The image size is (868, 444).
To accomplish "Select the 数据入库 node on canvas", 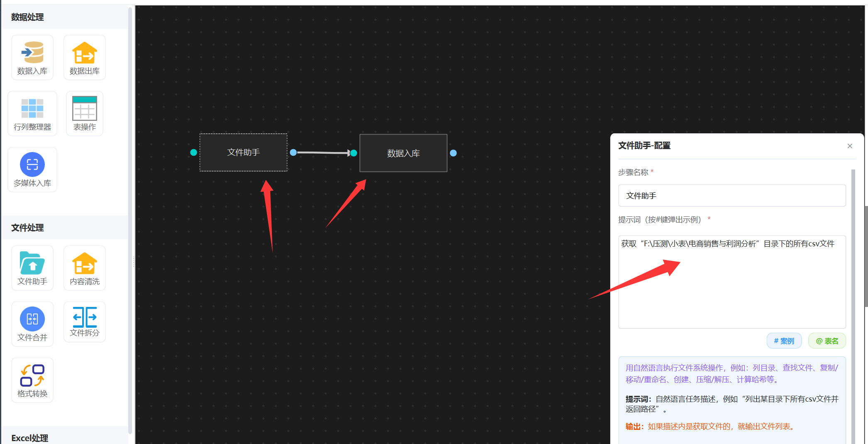I will [403, 153].
